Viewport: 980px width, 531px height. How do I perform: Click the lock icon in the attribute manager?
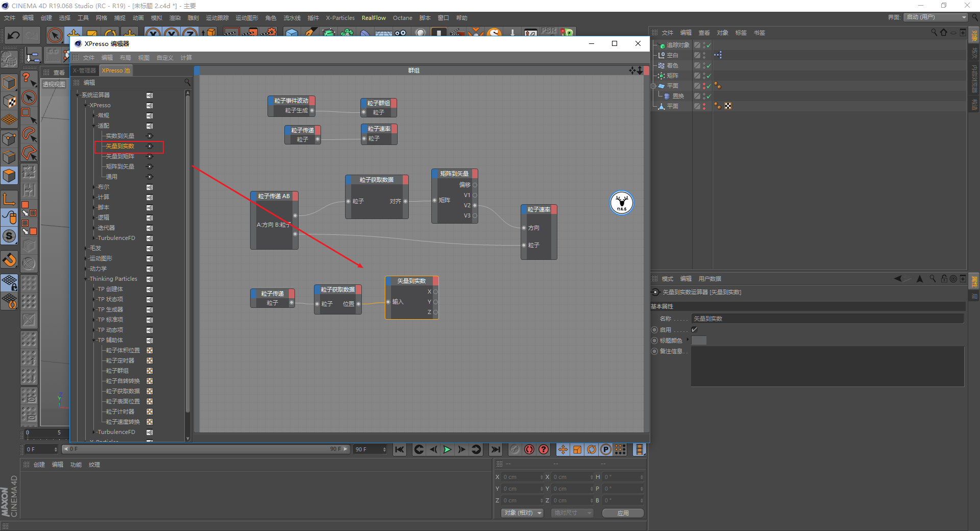944,279
